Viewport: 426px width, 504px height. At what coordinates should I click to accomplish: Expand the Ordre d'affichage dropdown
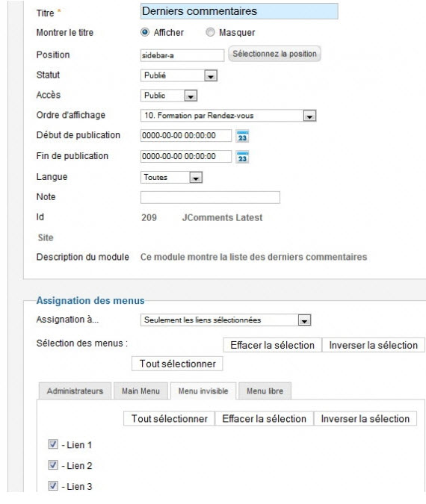click(x=229, y=116)
